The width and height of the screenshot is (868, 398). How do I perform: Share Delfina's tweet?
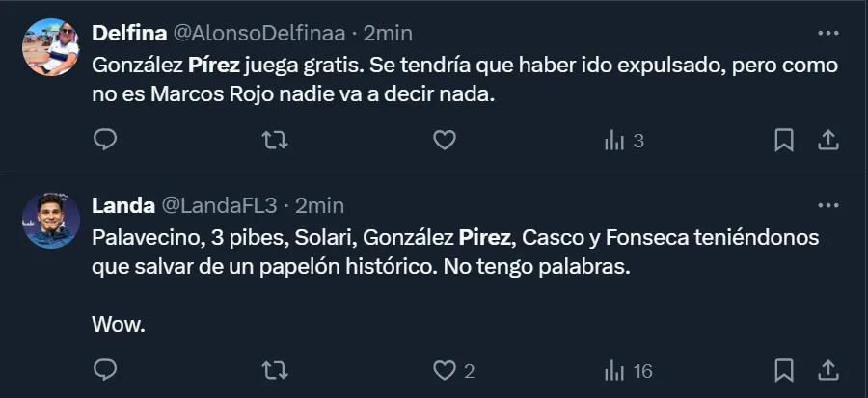(x=827, y=141)
